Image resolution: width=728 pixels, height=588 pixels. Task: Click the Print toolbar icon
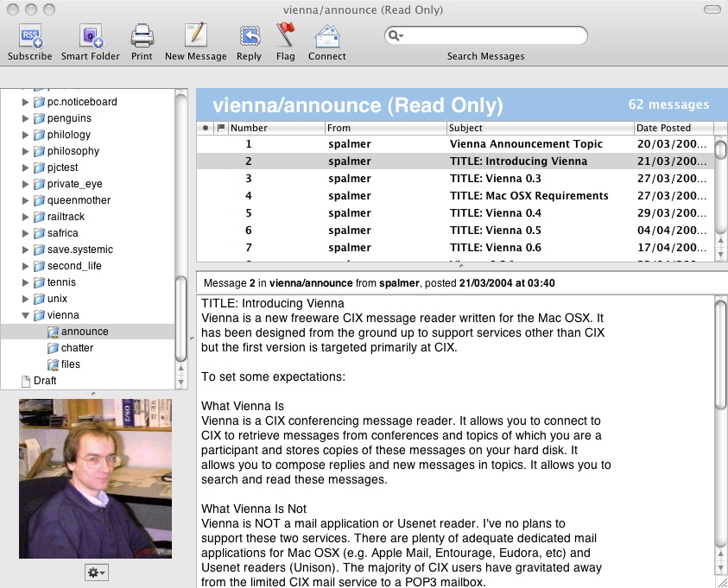pyautogui.click(x=142, y=36)
